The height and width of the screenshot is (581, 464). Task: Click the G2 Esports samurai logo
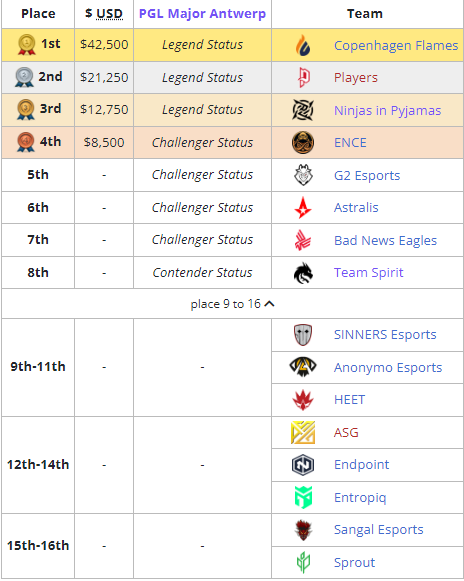pos(303,175)
